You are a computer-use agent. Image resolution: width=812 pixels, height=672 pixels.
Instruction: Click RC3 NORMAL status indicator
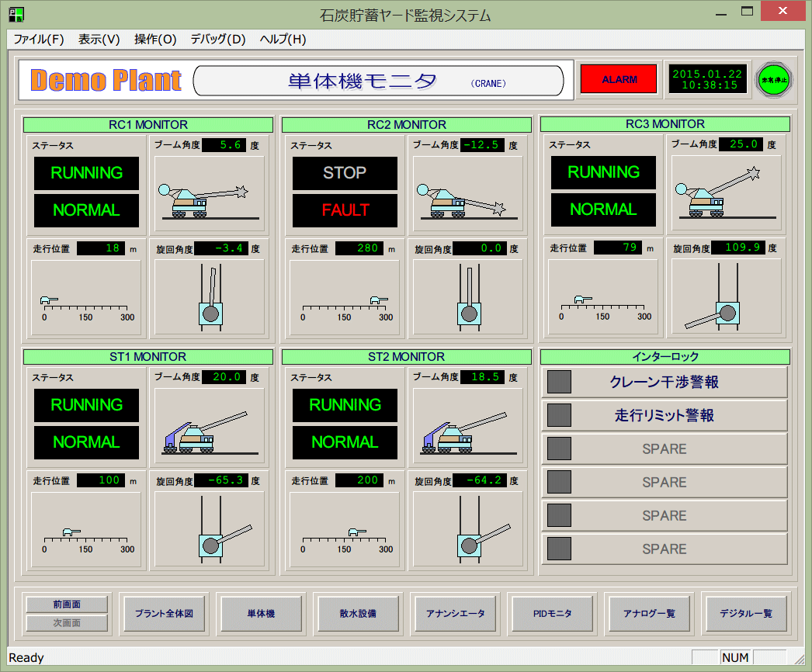[603, 210]
